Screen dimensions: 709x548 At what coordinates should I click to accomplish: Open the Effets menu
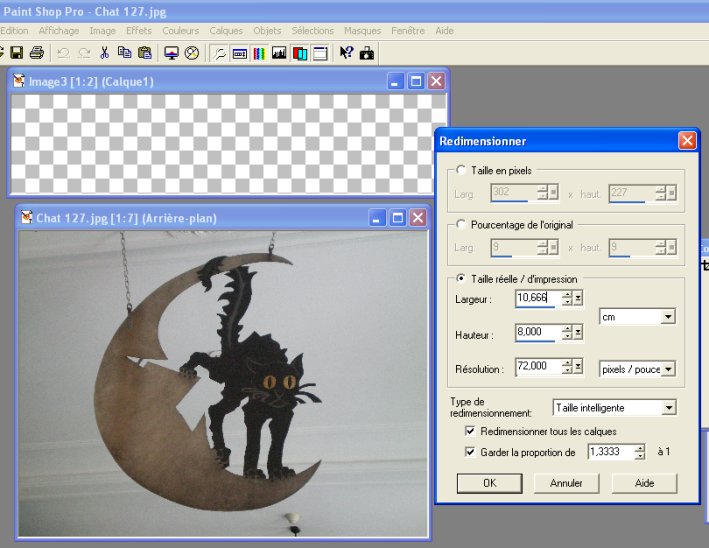click(x=139, y=31)
